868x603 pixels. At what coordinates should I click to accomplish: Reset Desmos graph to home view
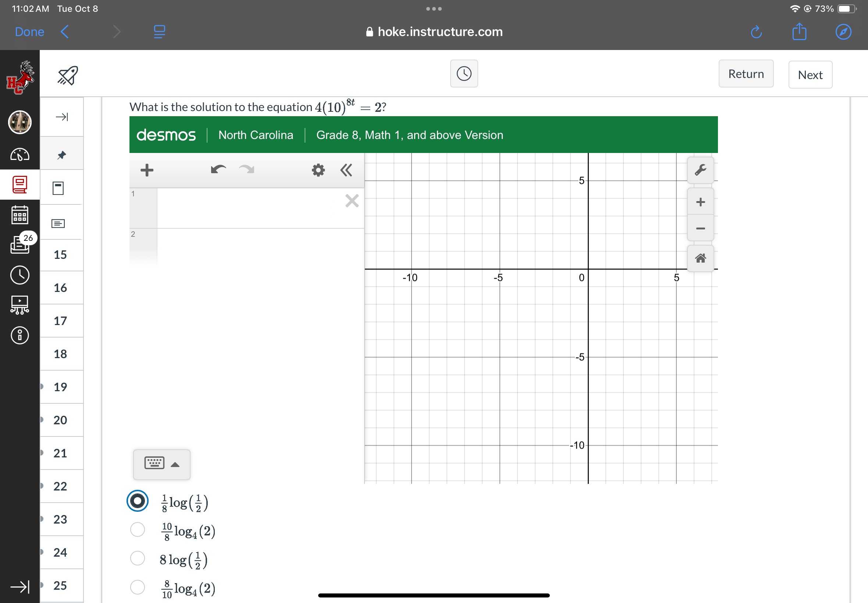click(x=700, y=256)
